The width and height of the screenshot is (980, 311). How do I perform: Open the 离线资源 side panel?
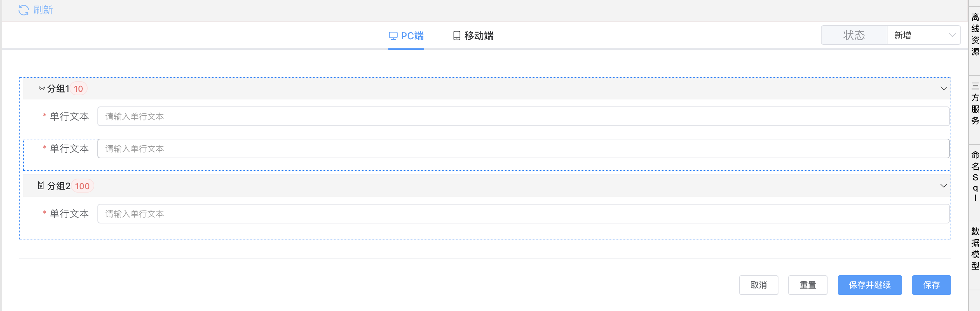(975, 34)
